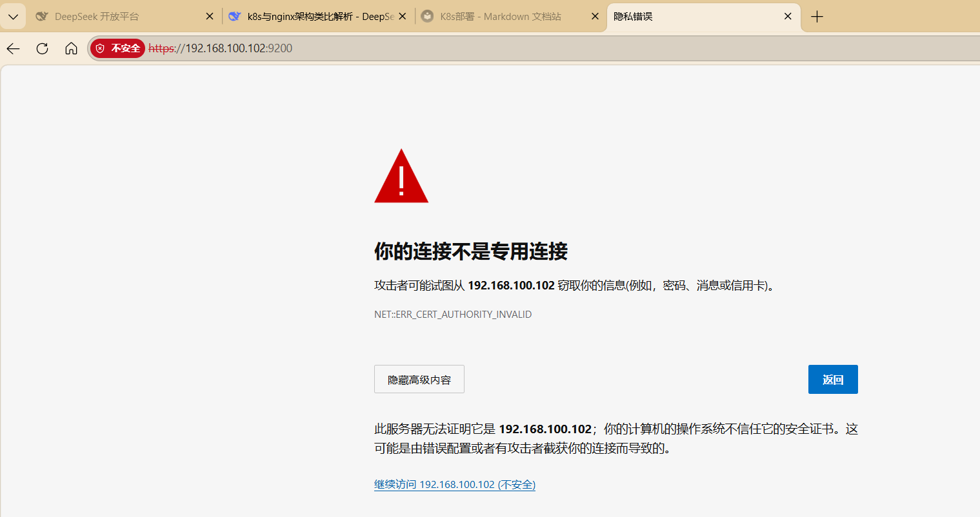Click the red warning triangle icon
This screenshot has height=517, width=980.
(401, 177)
